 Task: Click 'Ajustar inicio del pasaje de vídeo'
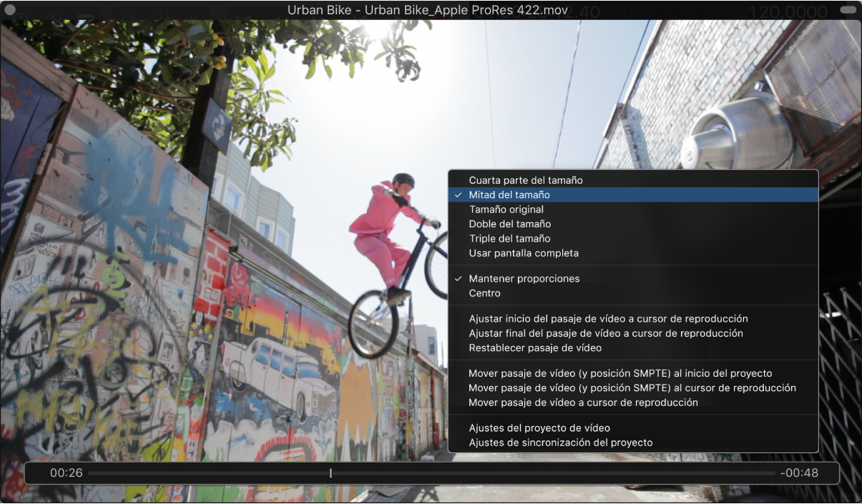click(x=608, y=319)
